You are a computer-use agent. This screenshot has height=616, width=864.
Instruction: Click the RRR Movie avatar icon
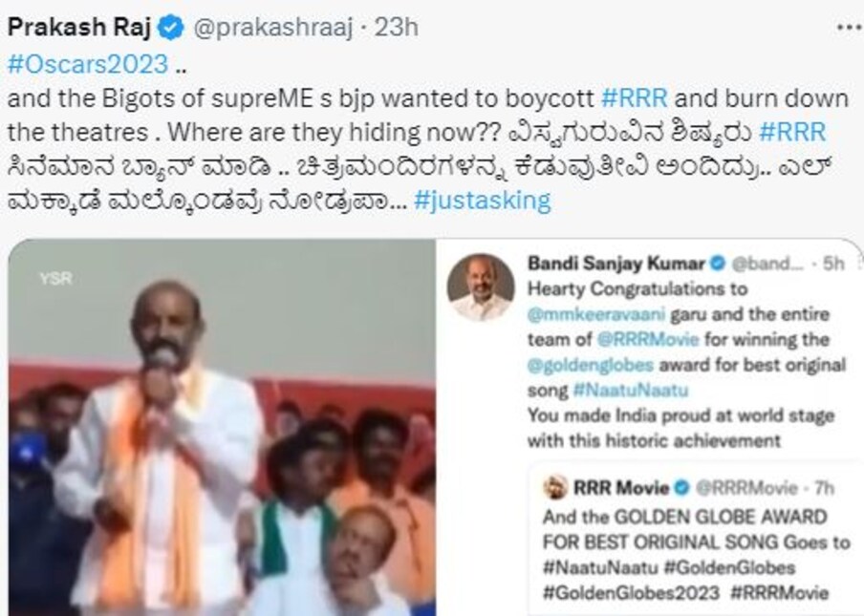555,487
